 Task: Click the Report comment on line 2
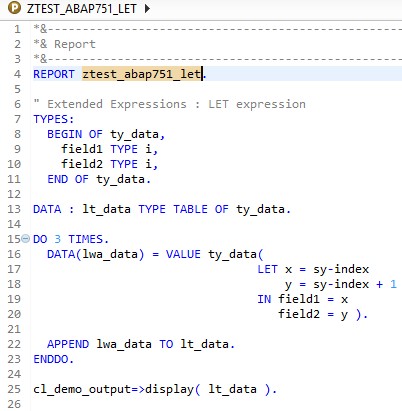[x=64, y=44]
